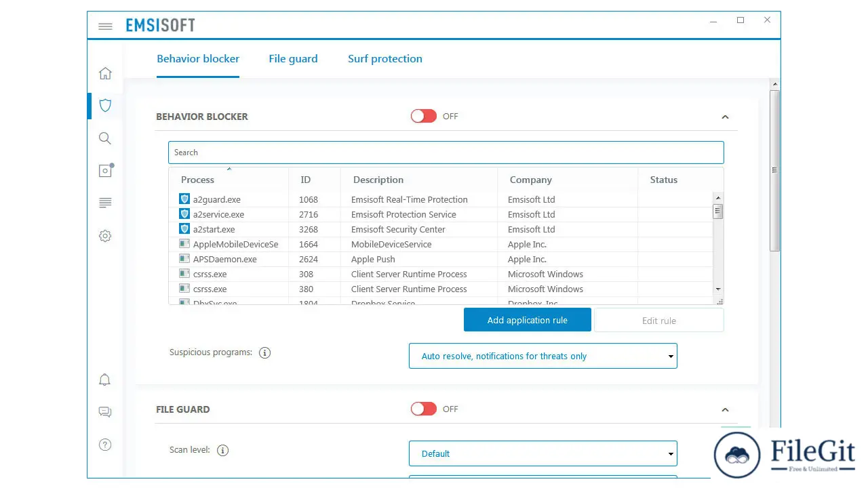Click the shield icon of a2start.exe
Screen dimensions: 868x488
[184, 228]
